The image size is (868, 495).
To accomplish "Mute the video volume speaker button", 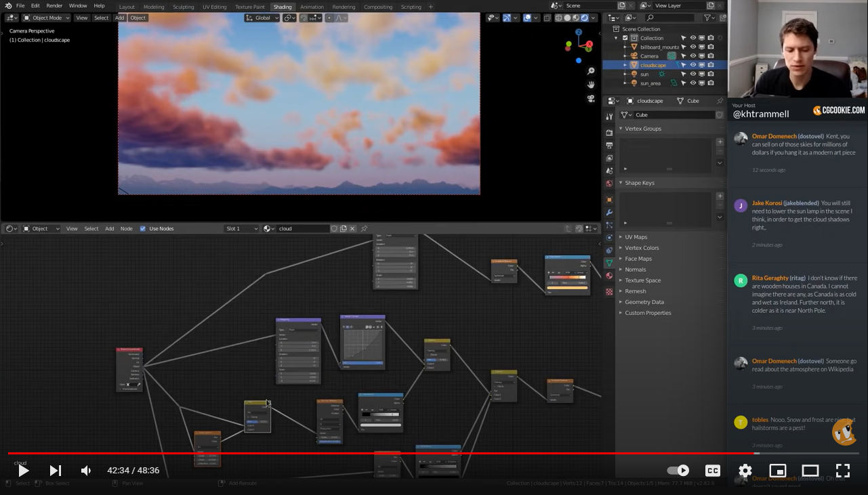I will (85, 471).
